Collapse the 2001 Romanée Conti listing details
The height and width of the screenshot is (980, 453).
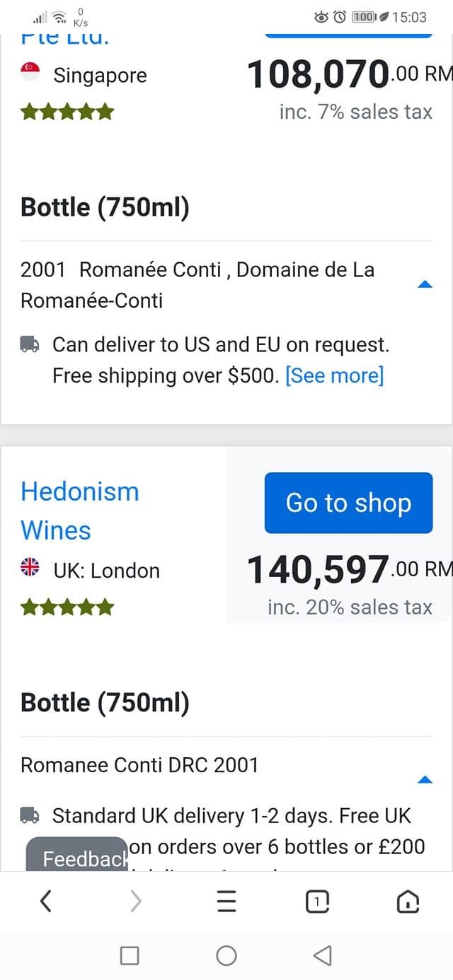pyautogui.click(x=425, y=284)
